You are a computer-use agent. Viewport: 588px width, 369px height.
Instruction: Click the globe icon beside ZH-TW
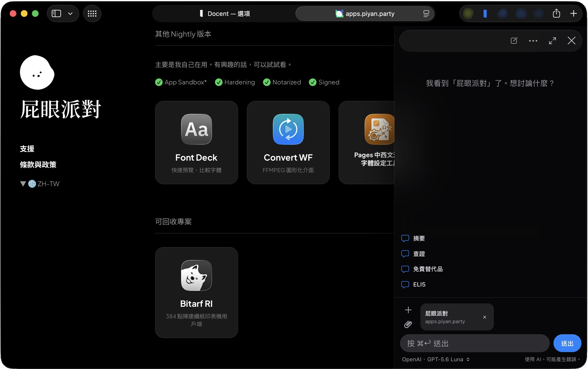click(32, 184)
